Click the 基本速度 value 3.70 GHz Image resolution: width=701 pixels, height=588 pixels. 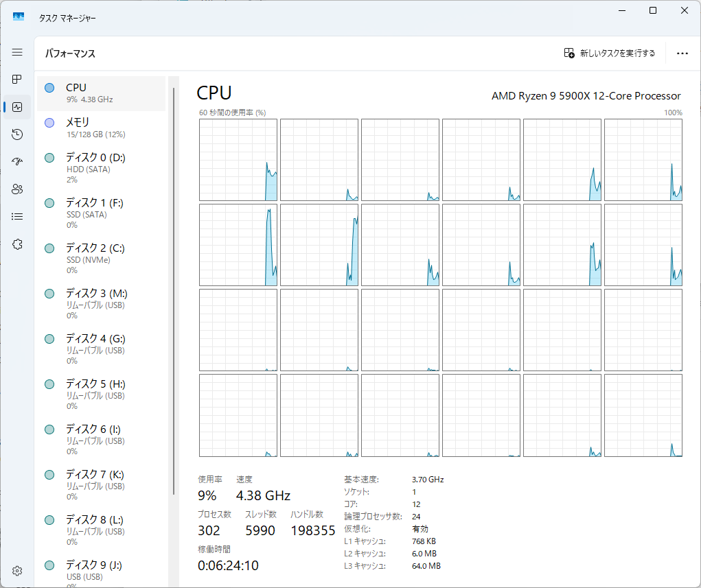[x=428, y=480]
